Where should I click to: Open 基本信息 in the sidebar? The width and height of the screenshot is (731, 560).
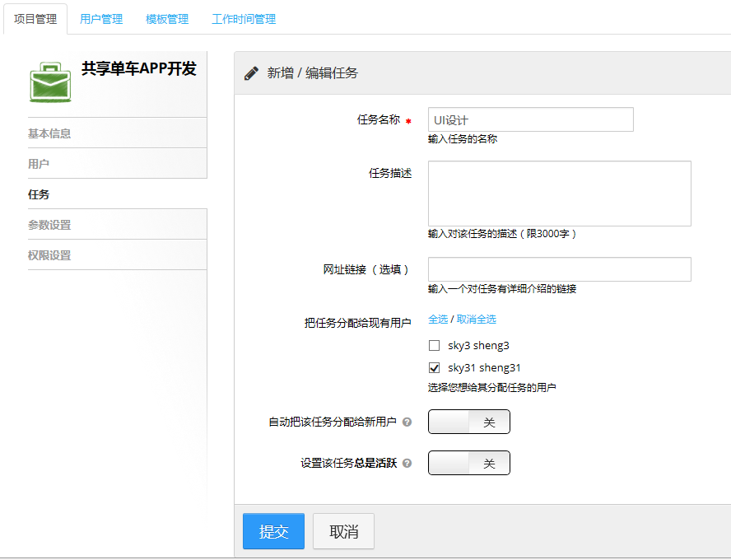pyautogui.click(x=49, y=133)
